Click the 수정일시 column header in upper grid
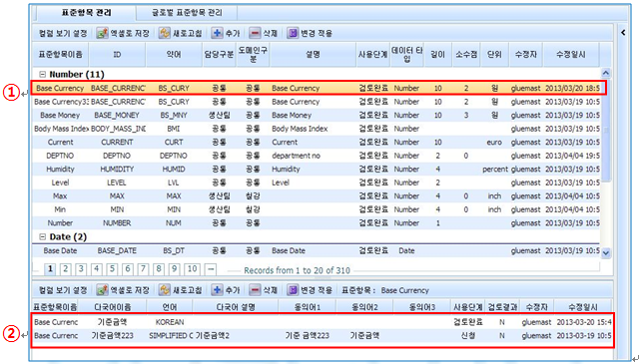Image resolution: width=639 pixels, height=364 pixels. [570, 54]
